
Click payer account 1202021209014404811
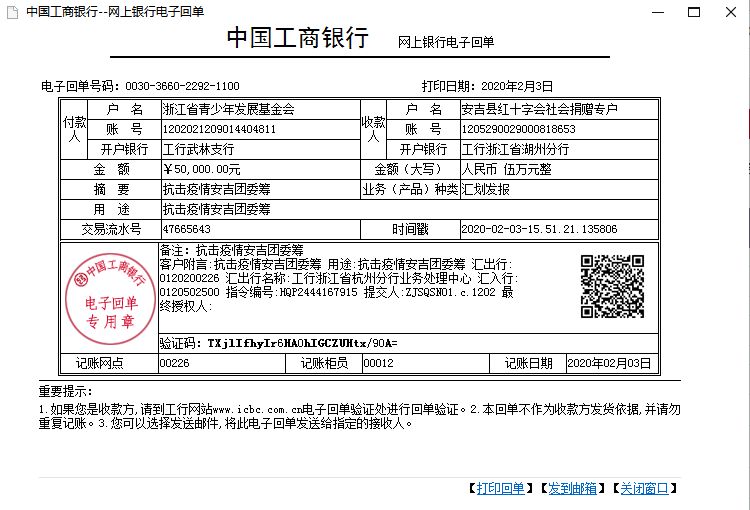(x=219, y=129)
